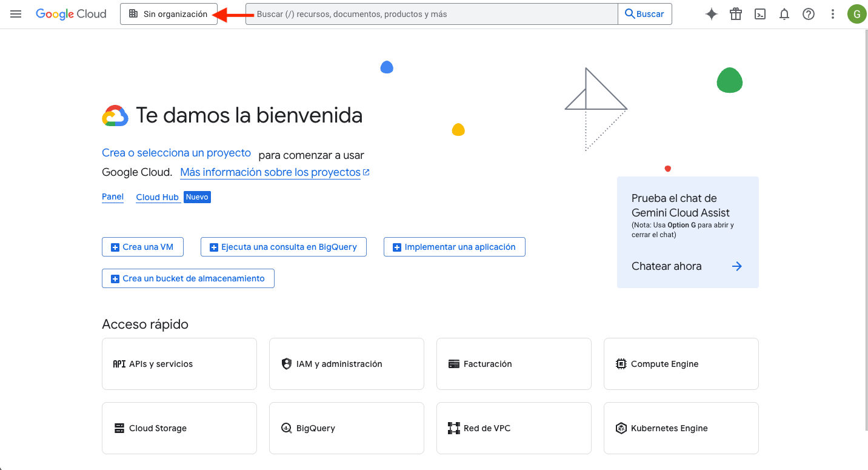Open Más información sobre los proyectos link
This screenshot has width=868, height=470.
click(270, 172)
